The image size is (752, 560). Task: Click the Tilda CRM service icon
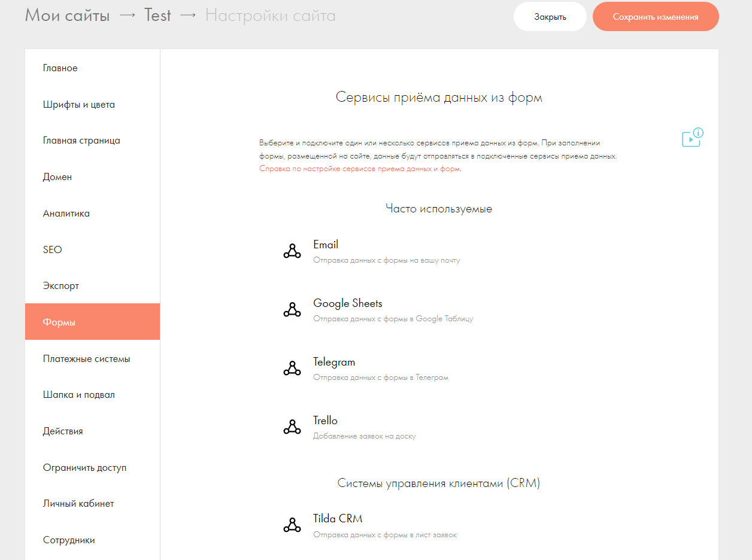pos(292,525)
